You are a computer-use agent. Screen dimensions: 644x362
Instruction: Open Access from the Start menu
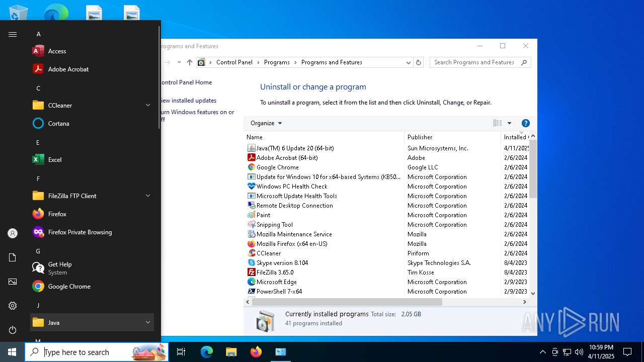pyautogui.click(x=92, y=51)
